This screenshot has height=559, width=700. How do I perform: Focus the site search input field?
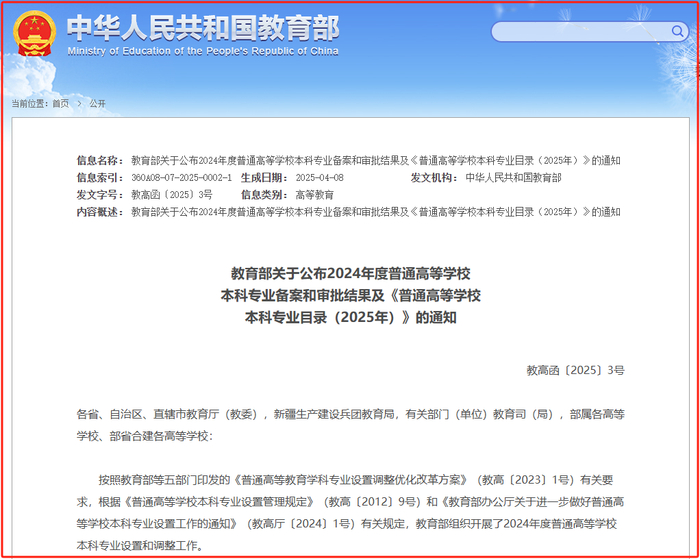589,31
